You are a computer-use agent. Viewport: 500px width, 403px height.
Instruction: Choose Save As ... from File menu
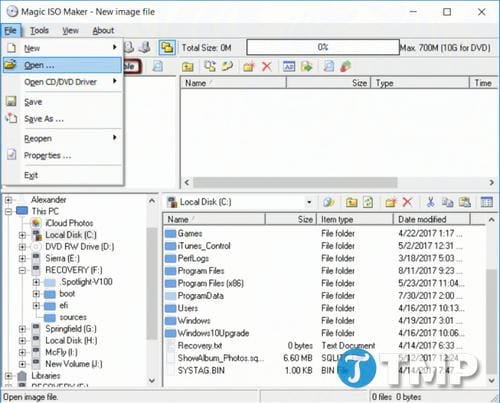62,119
